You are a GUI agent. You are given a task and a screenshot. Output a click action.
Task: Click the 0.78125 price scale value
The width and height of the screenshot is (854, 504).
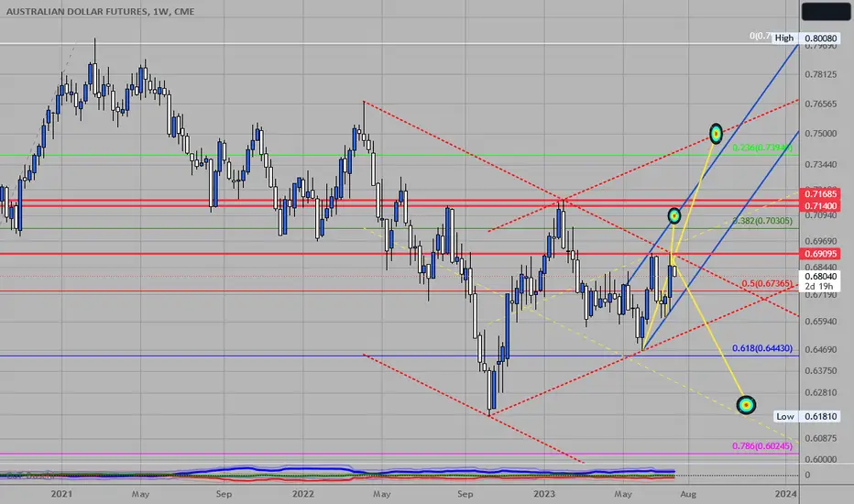[821, 74]
